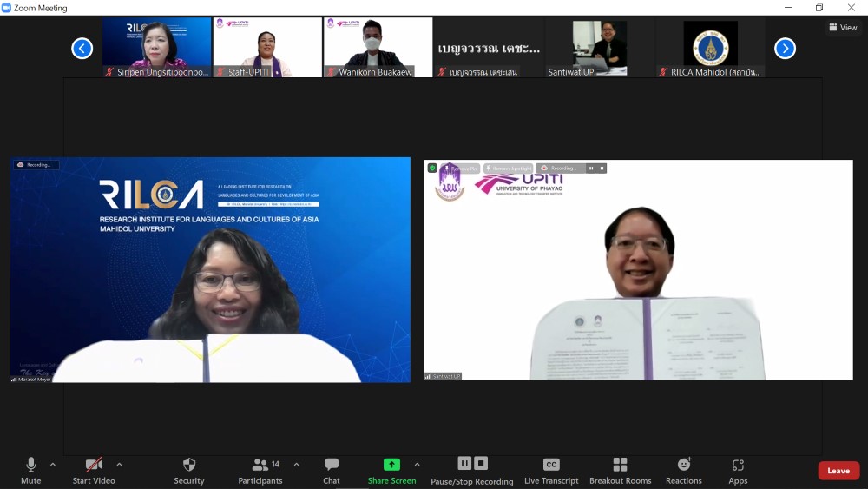Pause recording in the bottom toolbar
This screenshot has width=868, height=489.
[464, 463]
